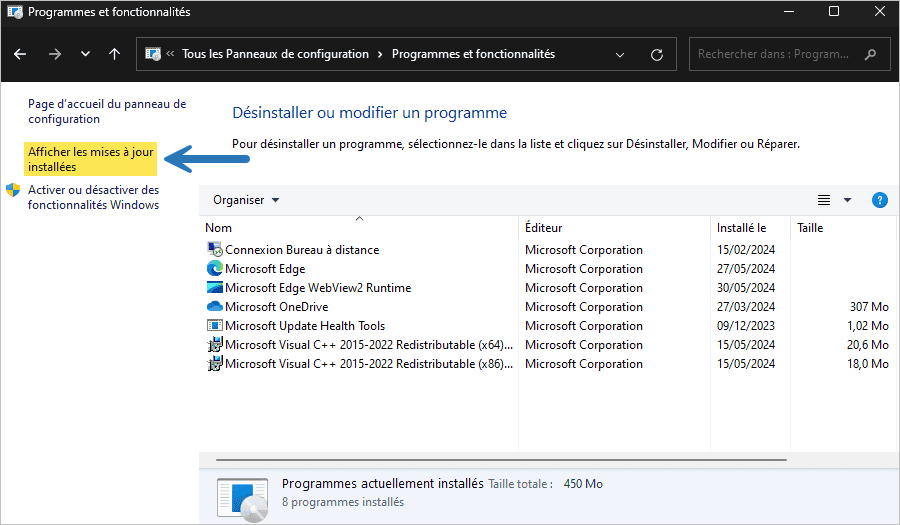Open help with the question mark icon
Image resolution: width=900 pixels, height=525 pixels.
tap(879, 200)
